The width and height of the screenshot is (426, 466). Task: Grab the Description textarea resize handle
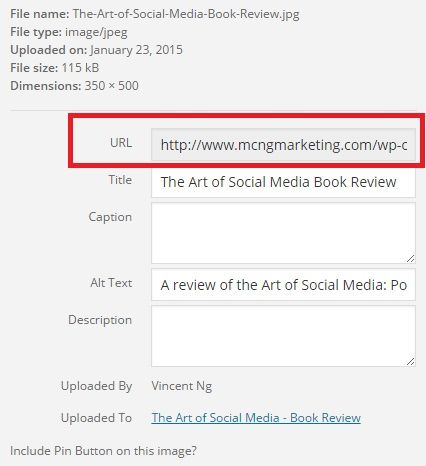411,362
